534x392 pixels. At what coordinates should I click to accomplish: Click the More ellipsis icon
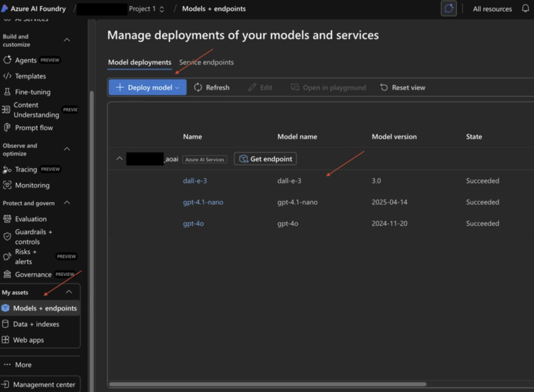pos(7,364)
